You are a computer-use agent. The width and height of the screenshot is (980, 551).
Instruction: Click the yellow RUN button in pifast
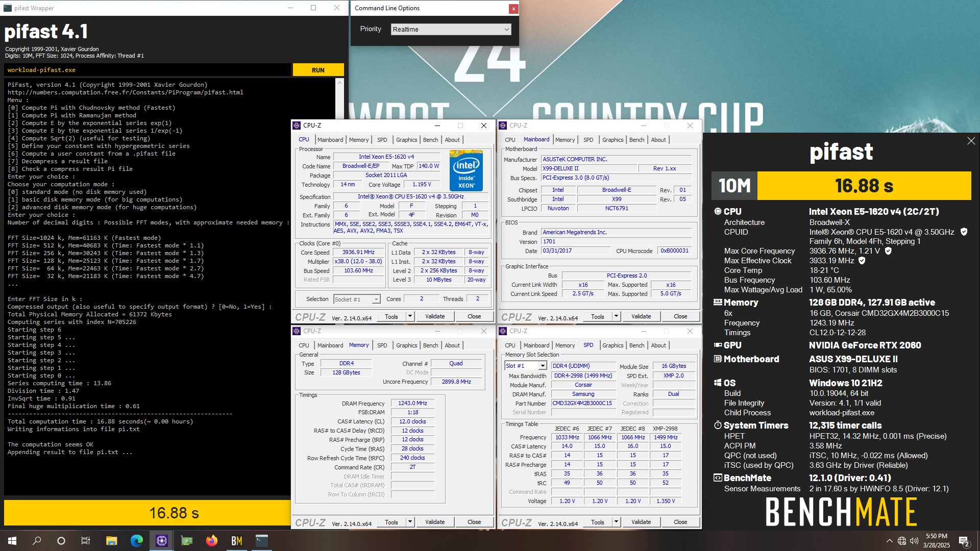click(x=318, y=70)
